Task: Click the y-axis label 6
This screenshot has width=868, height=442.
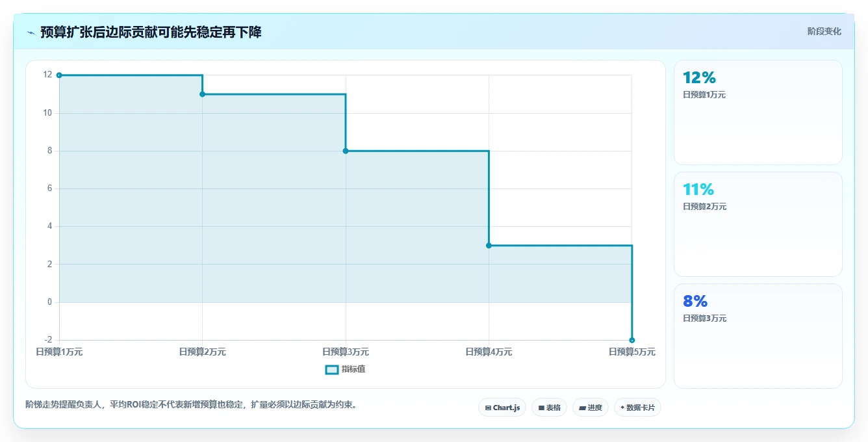Action: [49, 188]
